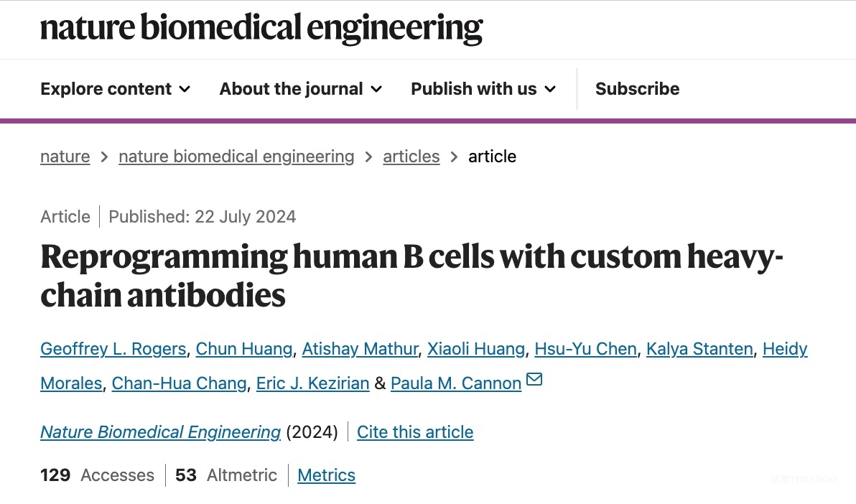856x504 pixels.
Task: Open the Nature Biomedical Engineering journal link
Action: point(160,432)
